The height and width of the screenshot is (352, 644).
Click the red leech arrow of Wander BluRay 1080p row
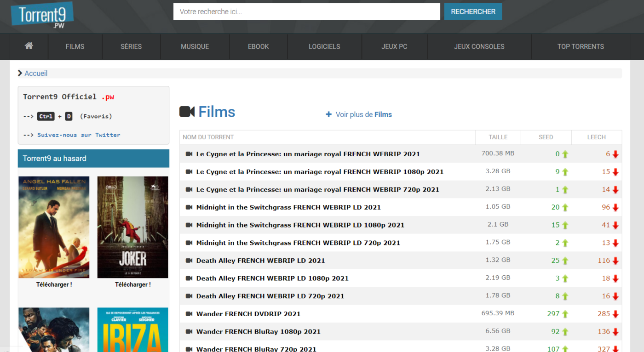pos(615,332)
